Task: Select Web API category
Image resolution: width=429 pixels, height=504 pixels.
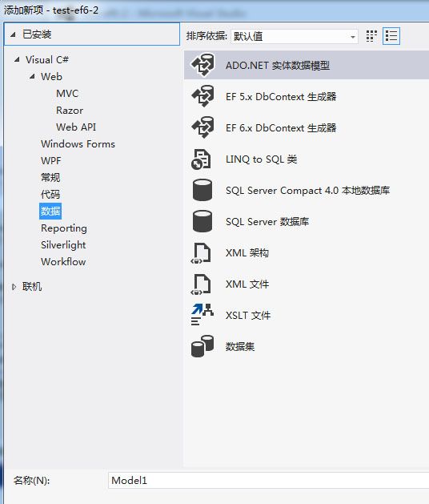Action: pyautogui.click(x=76, y=127)
